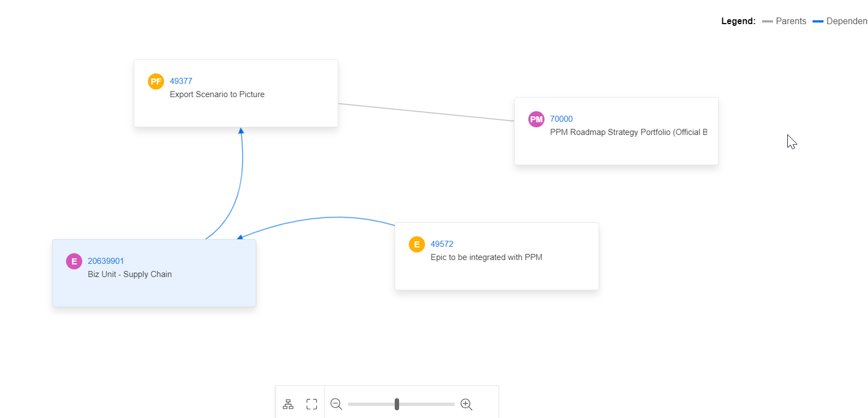Click the gray parent line between 49377 and 70000

point(426,112)
